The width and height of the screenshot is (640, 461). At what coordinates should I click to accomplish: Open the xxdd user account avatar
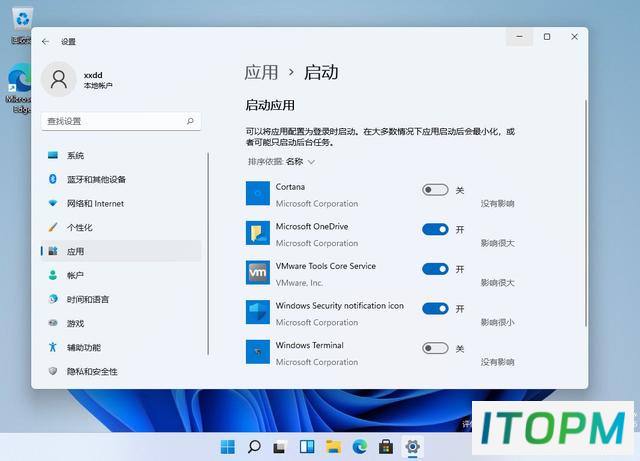tap(59, 79)
